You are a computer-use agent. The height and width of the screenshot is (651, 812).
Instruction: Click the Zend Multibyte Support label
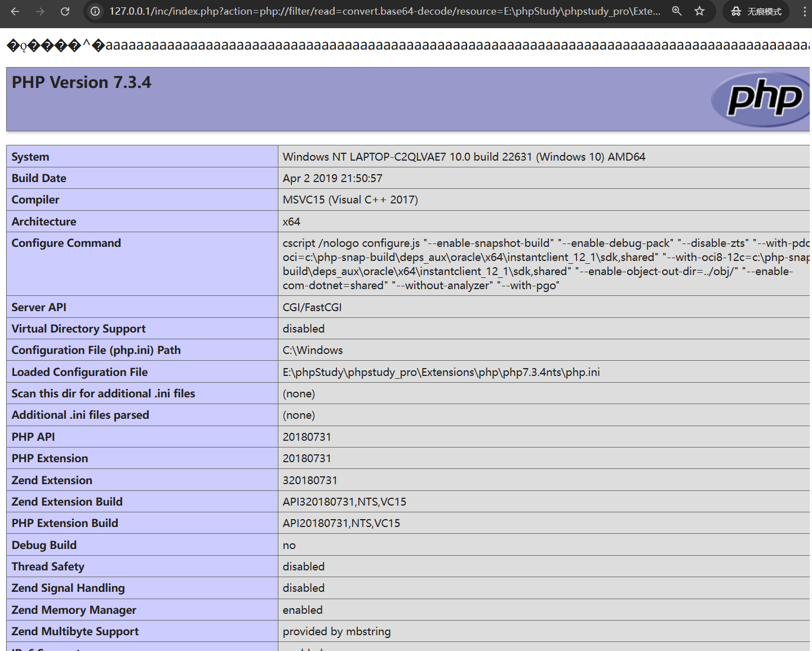point(75,631)
